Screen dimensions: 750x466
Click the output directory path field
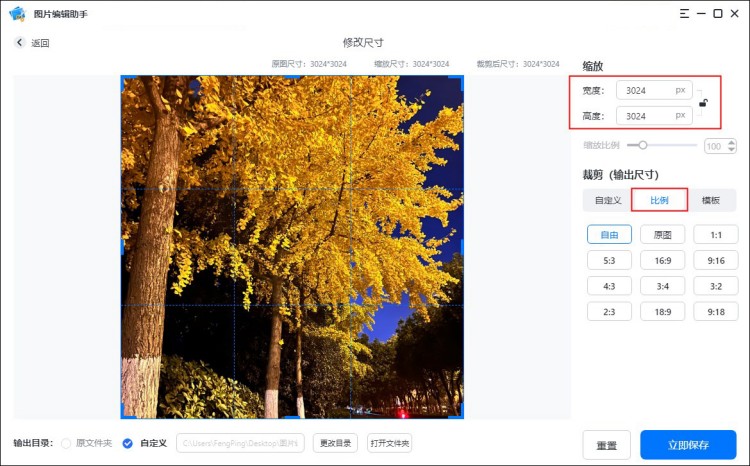(240, 443)
